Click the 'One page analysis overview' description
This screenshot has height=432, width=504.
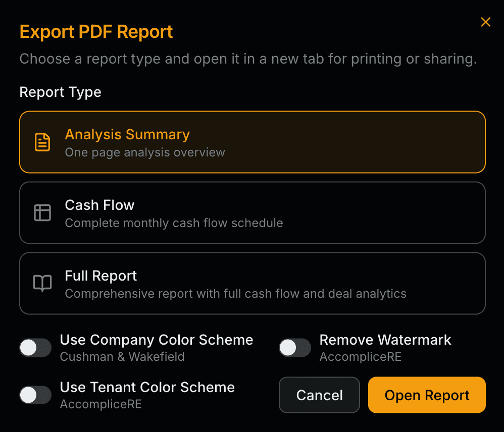click(x=144, y=152)
